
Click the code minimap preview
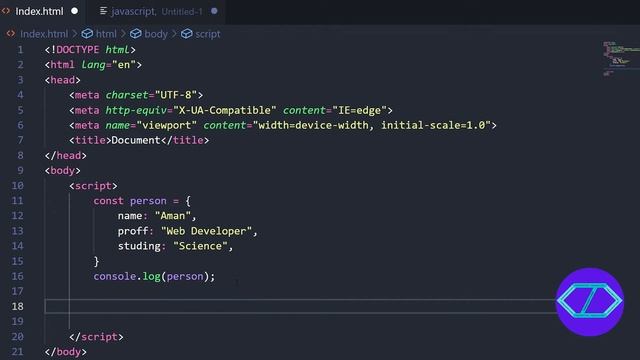(621, 59)
